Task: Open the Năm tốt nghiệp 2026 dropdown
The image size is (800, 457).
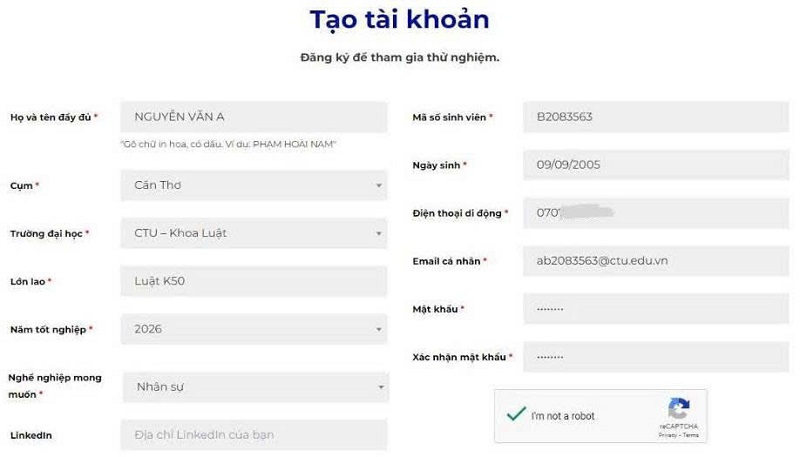Action: (254, 329)
